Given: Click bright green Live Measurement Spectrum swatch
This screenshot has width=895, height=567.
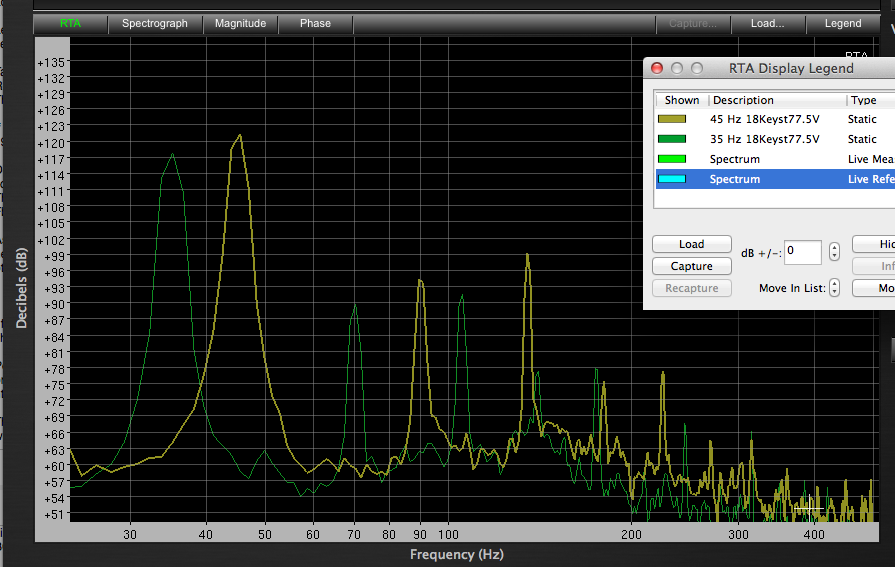Looking at the screenshot, I should [x=672, y=159].
